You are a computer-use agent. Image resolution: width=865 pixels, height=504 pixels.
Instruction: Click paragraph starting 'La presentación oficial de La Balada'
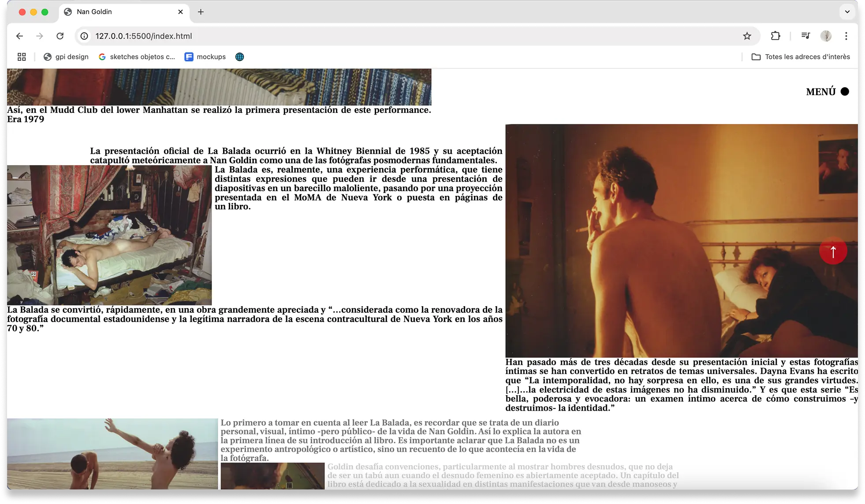[x=296, y=156]
